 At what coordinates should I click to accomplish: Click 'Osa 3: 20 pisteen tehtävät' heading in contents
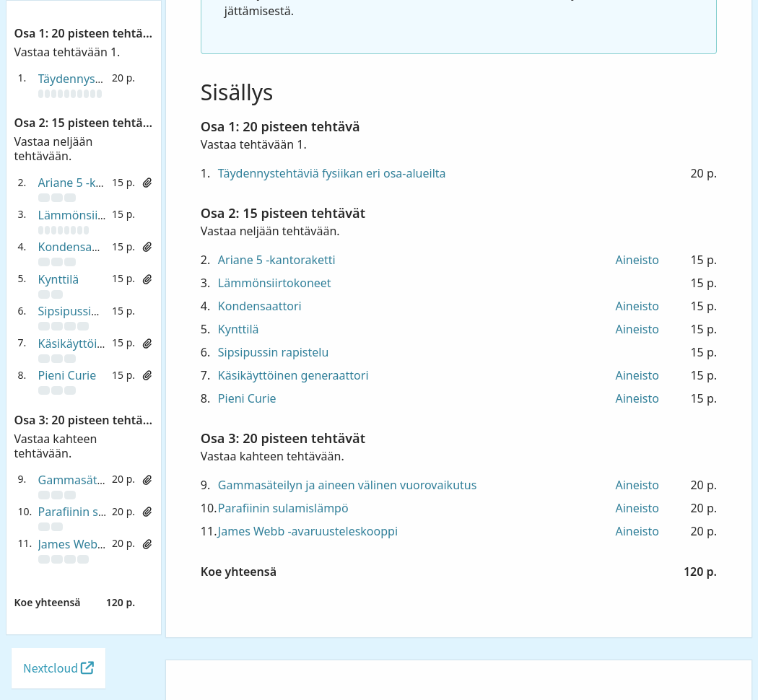[283, 438]
